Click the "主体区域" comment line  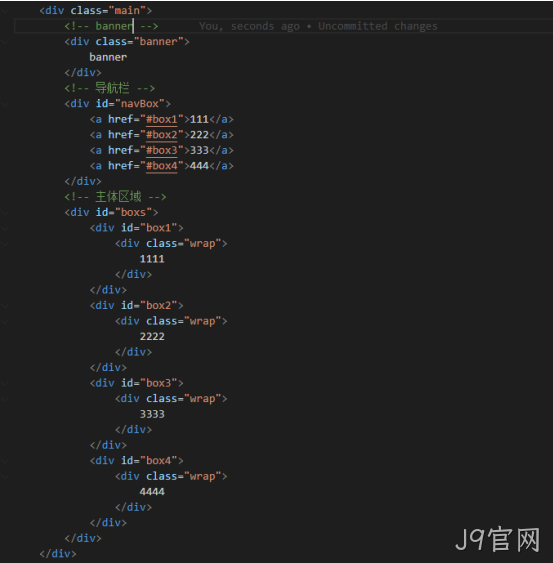point(115,197)
